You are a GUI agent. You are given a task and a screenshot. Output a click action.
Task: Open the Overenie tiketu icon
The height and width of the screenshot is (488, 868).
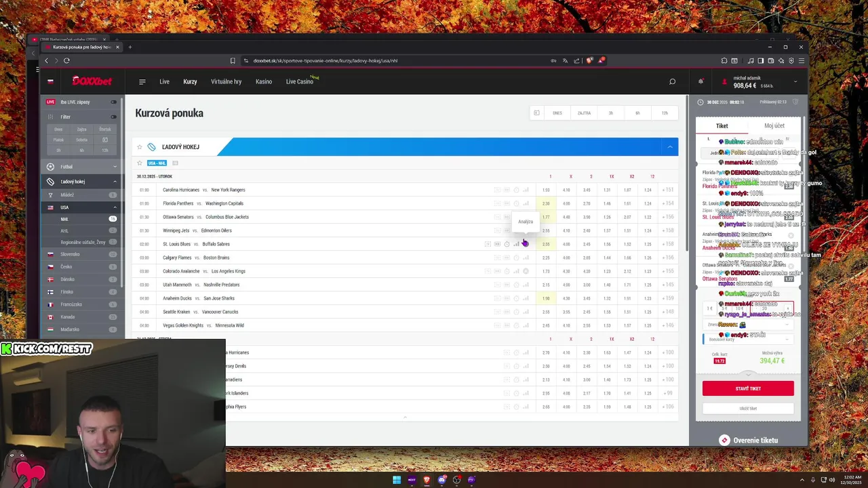coord(724,441)
